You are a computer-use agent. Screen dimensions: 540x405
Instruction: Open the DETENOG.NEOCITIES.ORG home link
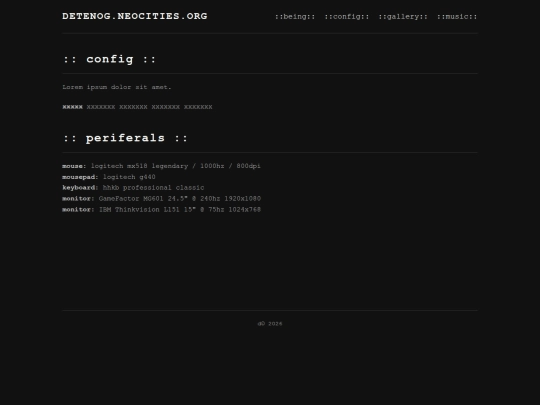(135, 16)
